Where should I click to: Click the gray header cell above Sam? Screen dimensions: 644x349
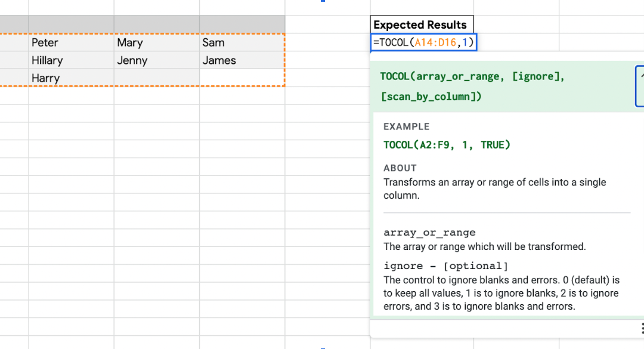coord(242,24)
